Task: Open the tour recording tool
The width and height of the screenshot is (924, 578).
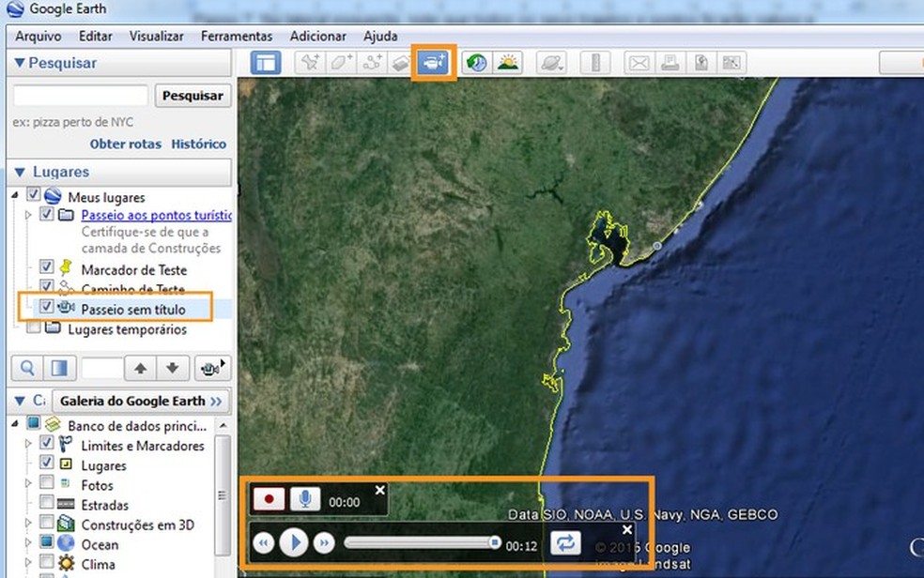Action: [x=434, y=63]
